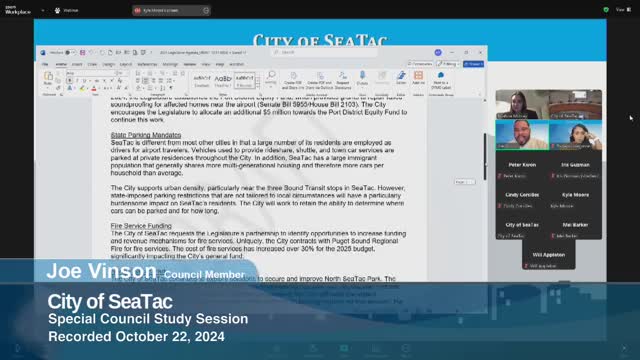Click the red font color swatch

[94, 88]
